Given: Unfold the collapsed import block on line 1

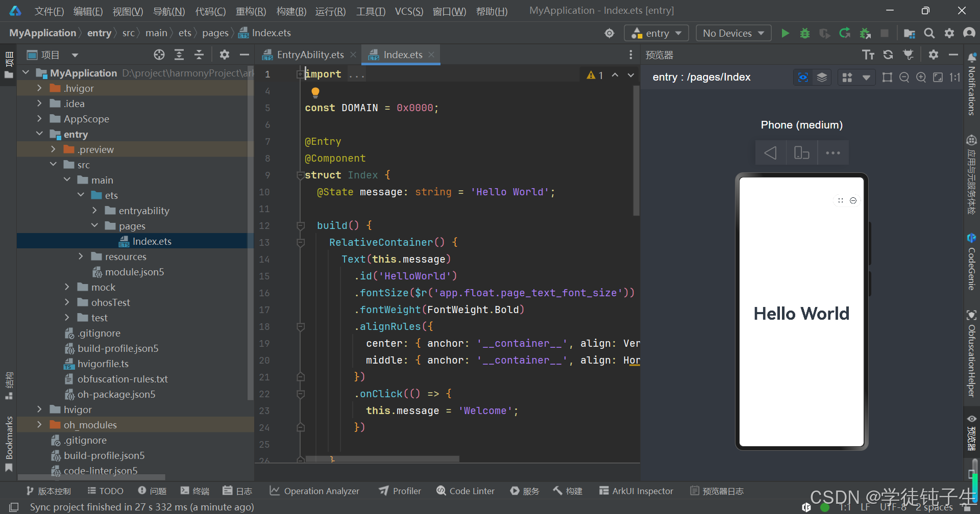Looking at the screenshot, I should coord(300,74).
